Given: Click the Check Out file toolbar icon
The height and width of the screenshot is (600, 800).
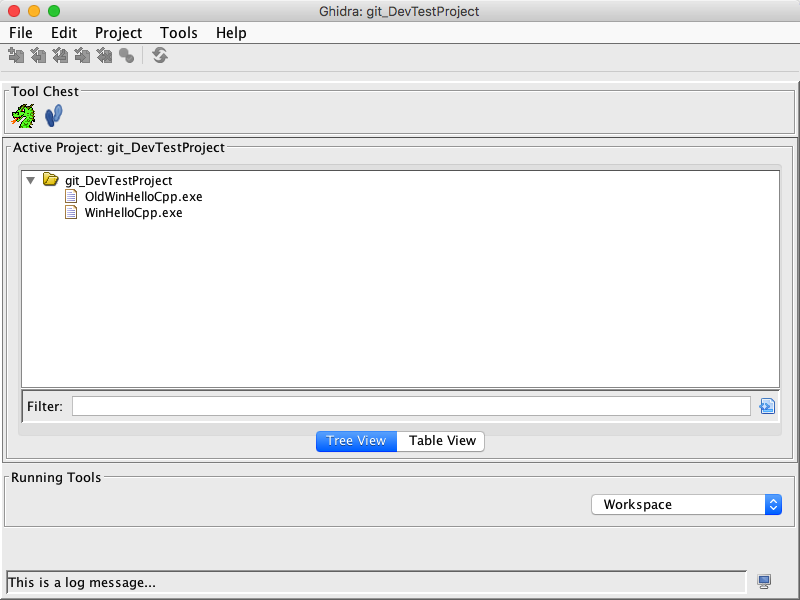Looking at the screenshot, I should pos(38,56).
